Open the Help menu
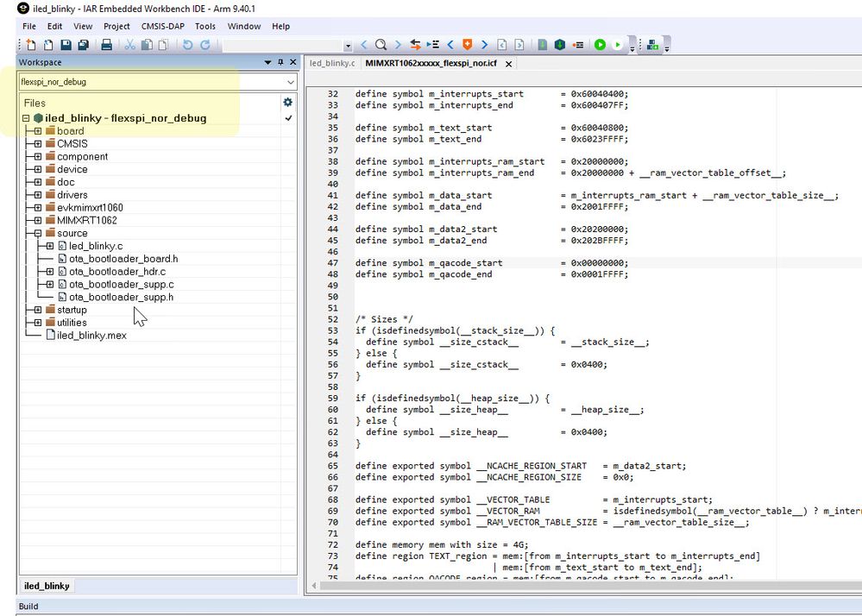The height and width of the screenshot is (616, 862). [280, 27]
